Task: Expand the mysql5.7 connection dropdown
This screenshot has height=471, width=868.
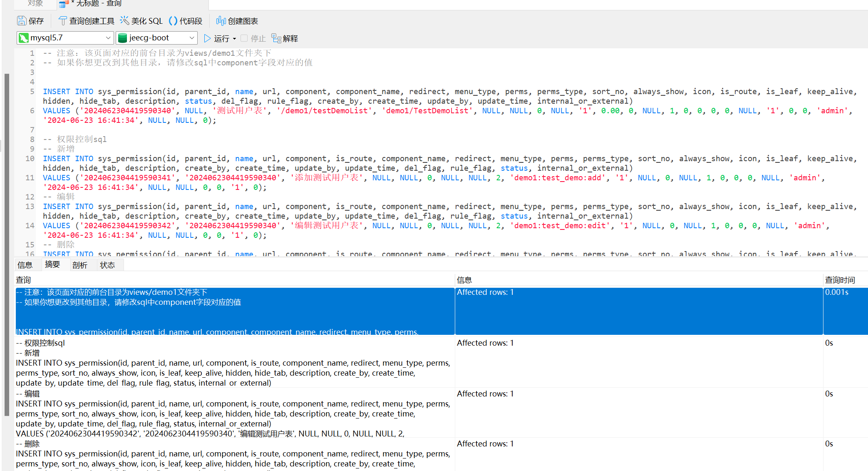Action: (108, 38)
